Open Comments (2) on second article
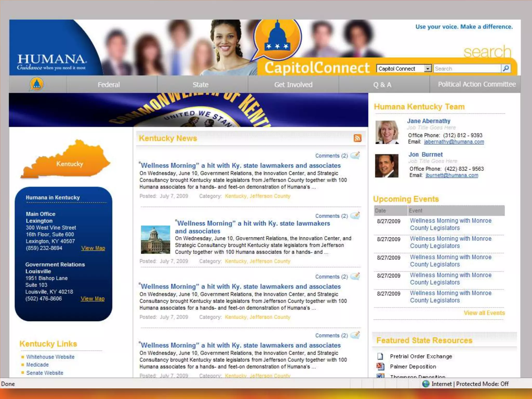The height and width of the screenshot is (399, 532). (331, 216)
